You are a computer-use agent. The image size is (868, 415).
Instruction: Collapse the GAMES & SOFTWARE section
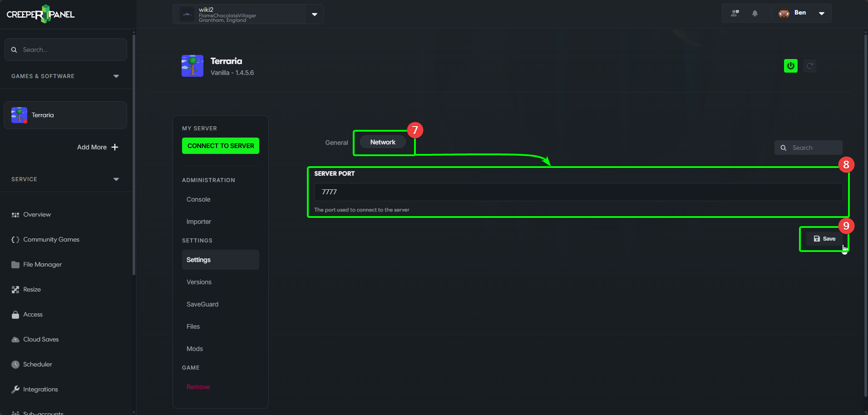pos(116,76)
